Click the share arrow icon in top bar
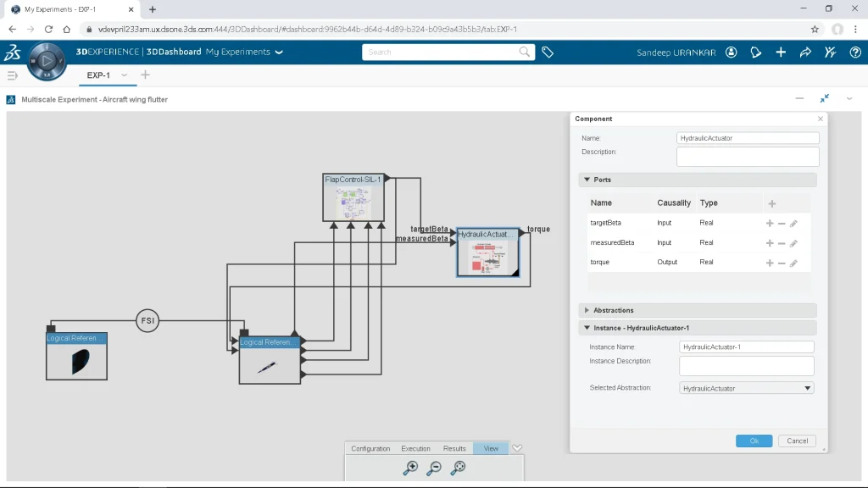This screenshot has height=488, width=868. click(805, 53)
